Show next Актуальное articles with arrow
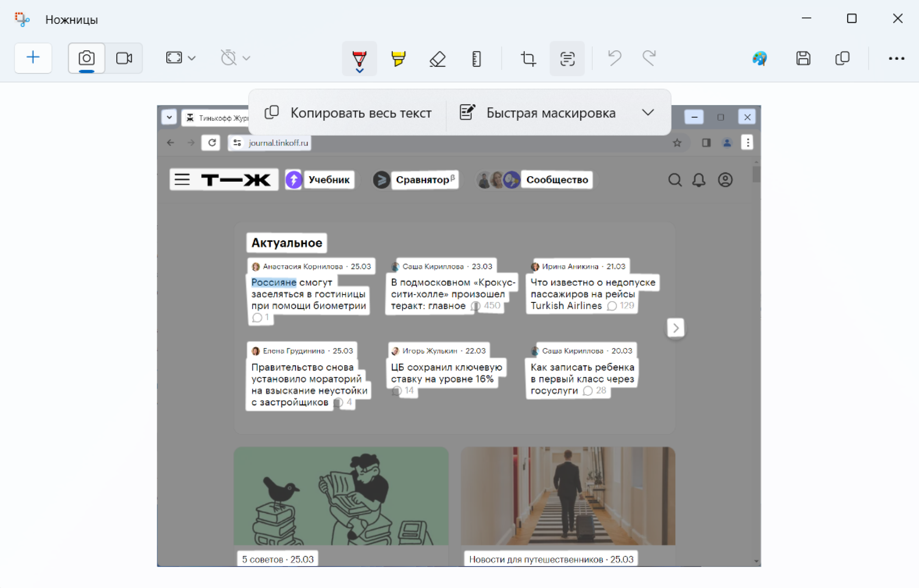This screenshot has width=919, height=588. (676, 328)
